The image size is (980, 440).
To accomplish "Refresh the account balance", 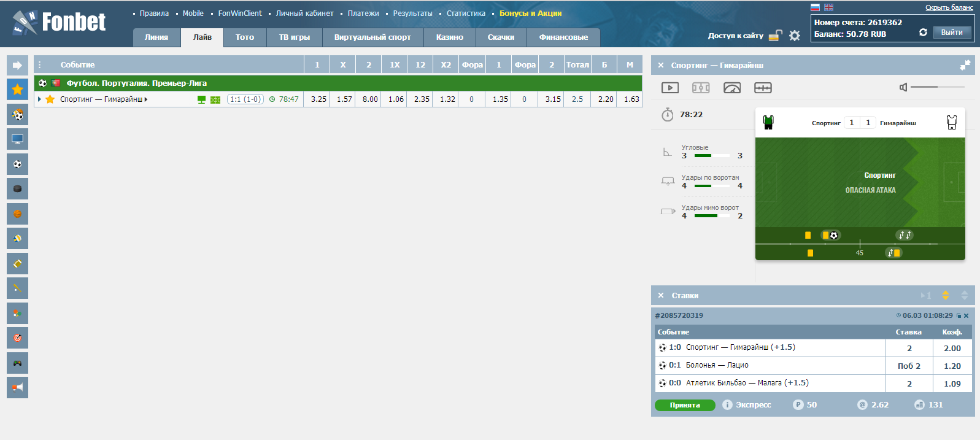I will [923, 33].
